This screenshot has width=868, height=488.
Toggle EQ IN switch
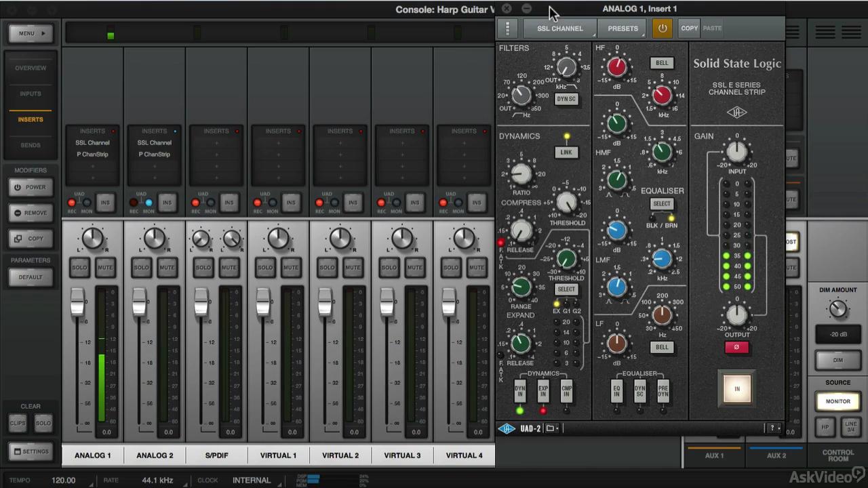(616, 391)
